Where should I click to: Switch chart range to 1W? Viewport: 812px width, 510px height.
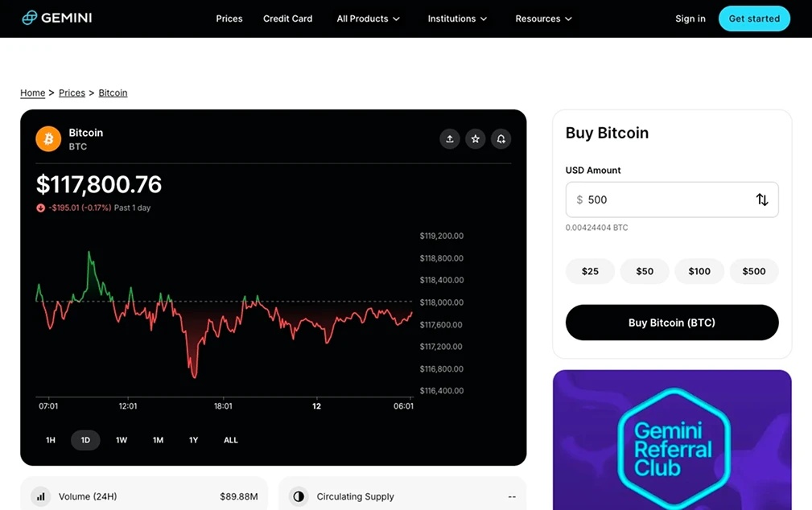click(122, 440)
